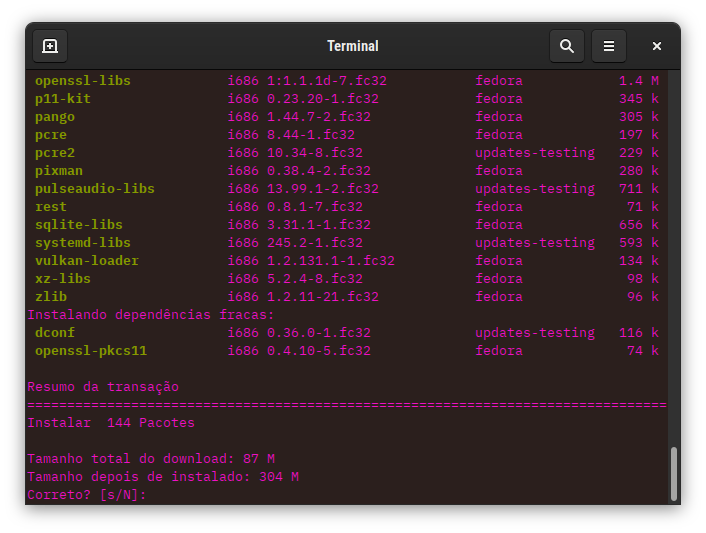Click the Instalando dependências fracas heading
The width and height of the screenshot is (706, 533).
[150, 315]
